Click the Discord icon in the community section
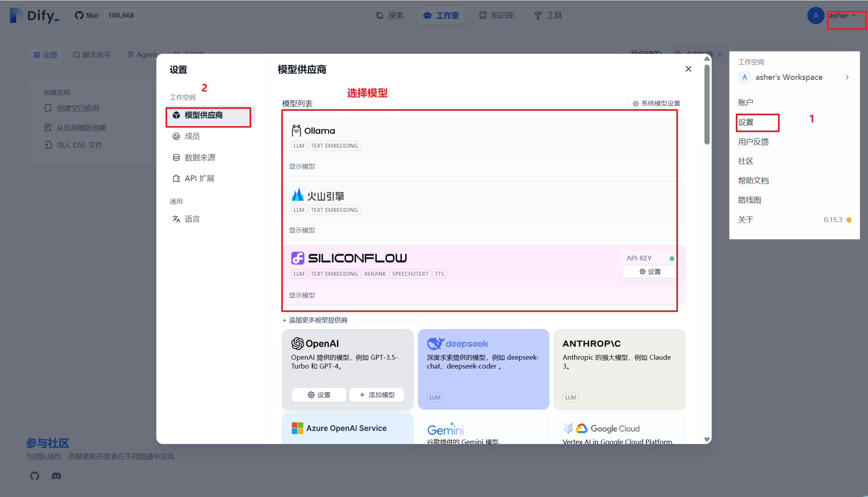868x497 pixels. pos(56,476)
